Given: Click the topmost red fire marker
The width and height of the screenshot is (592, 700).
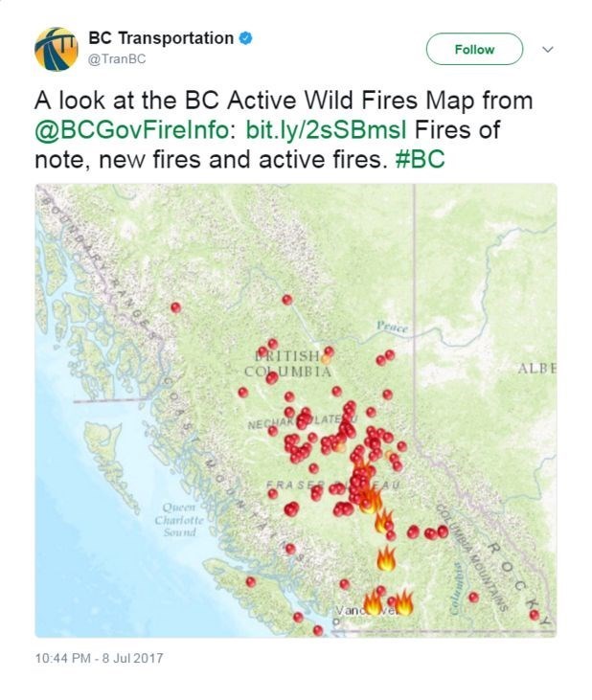Looking at the screenshot, I should tap(286, 300).
